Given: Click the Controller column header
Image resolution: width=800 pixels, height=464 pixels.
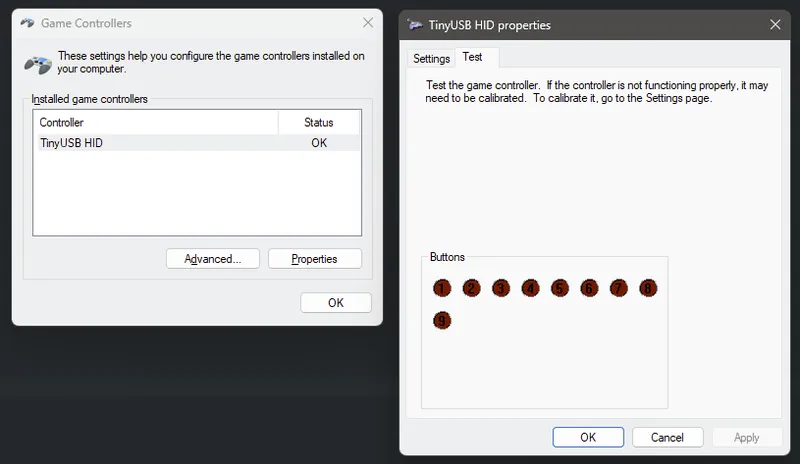Looking at the screenshot, I should pos(155,122).
